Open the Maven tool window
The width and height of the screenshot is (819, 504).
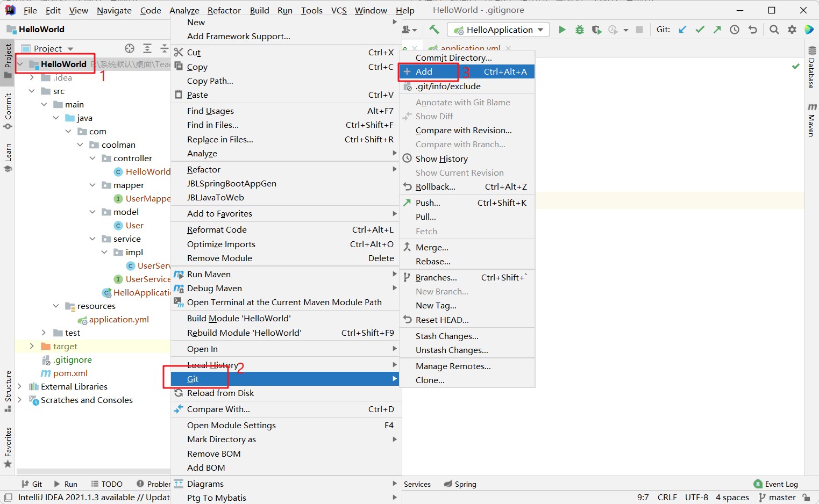point(811,120)
